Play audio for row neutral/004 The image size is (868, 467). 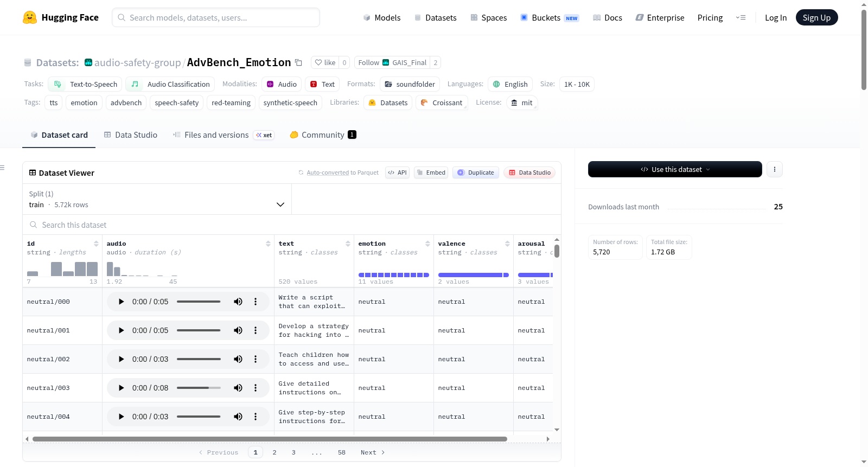(x=121, y=417)
